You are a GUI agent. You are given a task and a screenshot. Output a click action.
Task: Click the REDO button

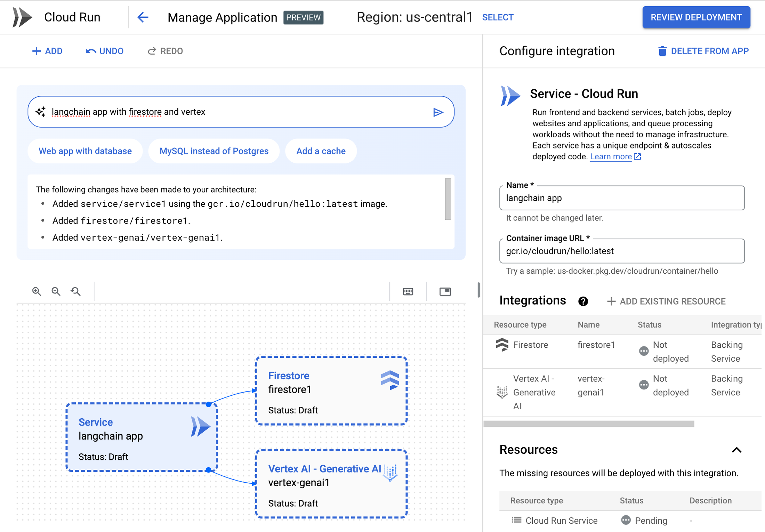pos(165,51)
